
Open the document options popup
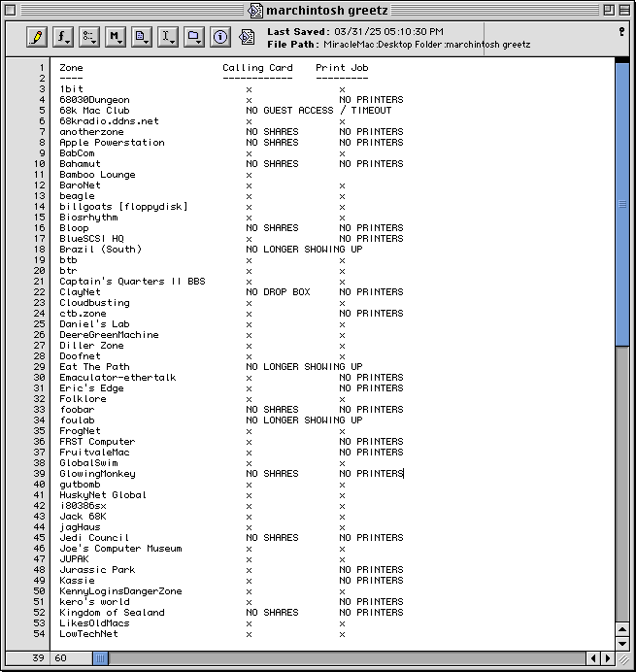click(x=142, y=37)
